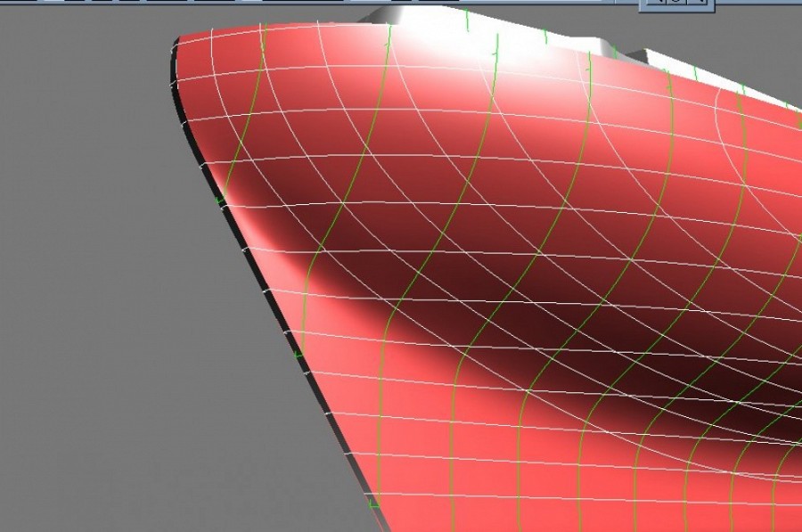Click the dark shadowed hollow of the hull
Image resolution: width=802 pixels, height=532 pixels.
click(499, 294)
